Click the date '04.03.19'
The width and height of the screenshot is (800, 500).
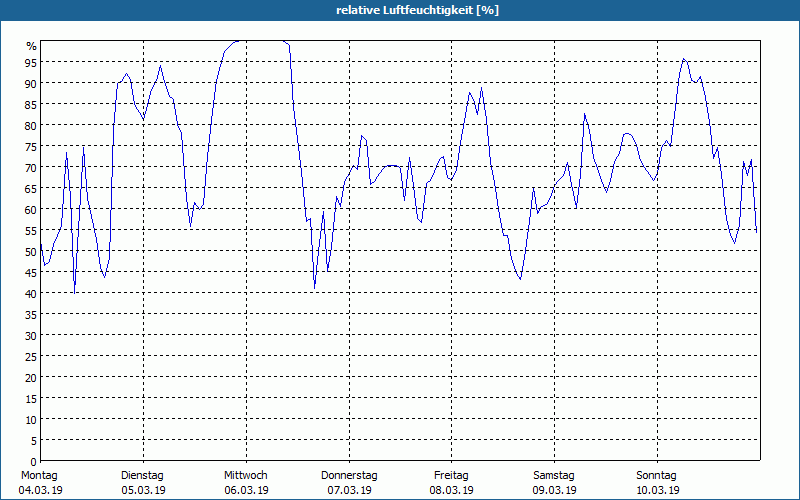(41, 490)
